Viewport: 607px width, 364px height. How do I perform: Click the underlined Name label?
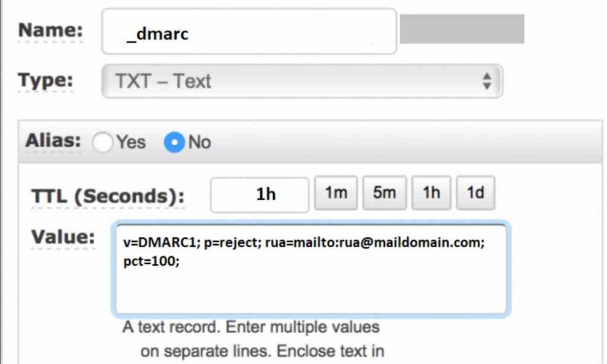tap(51, 31)
